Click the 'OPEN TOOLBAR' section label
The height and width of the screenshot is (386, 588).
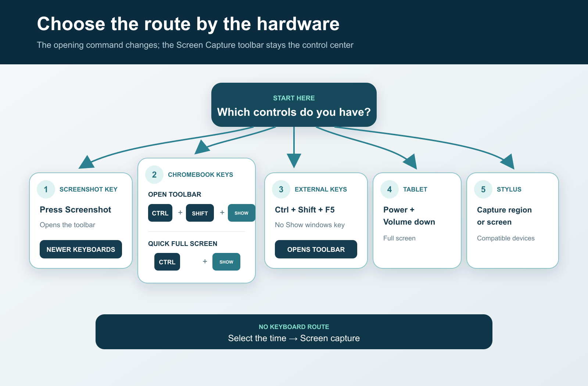tap(175, 194)
